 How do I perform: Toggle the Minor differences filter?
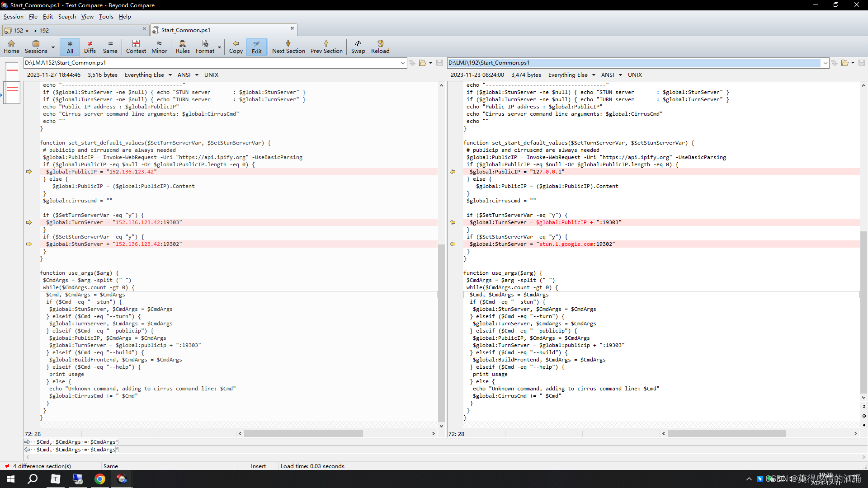(159, 47)
